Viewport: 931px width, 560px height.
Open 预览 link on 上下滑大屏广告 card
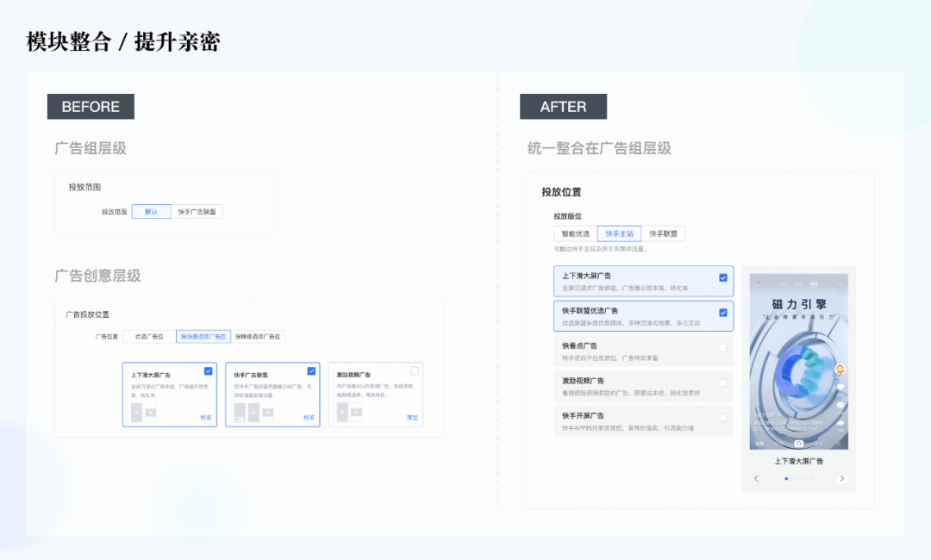tap(206, 418)
